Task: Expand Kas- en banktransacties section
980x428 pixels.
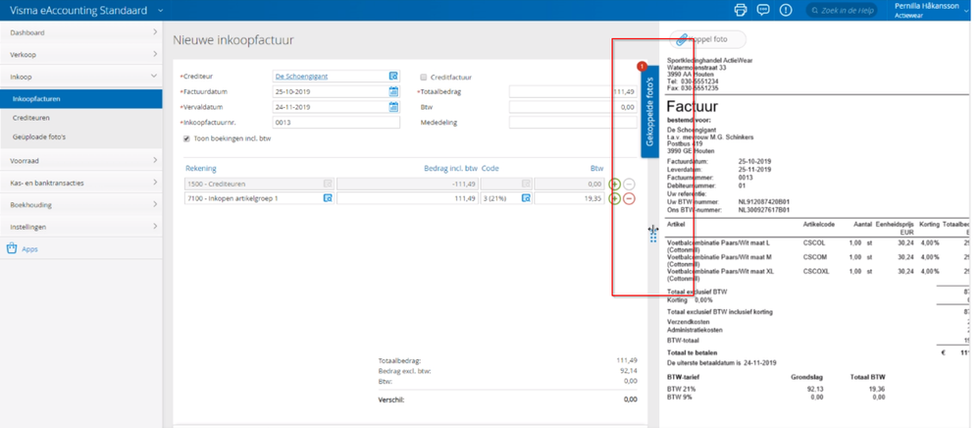Action: [81, 183]
